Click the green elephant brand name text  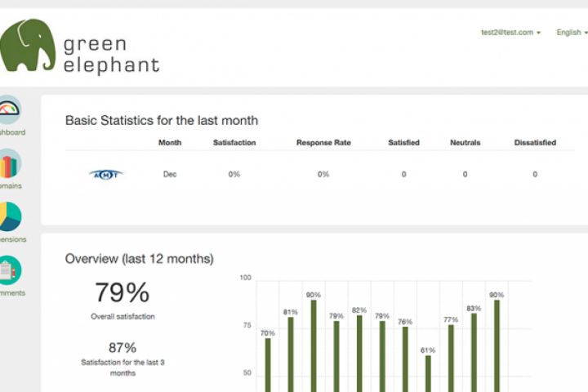point(111,55)
